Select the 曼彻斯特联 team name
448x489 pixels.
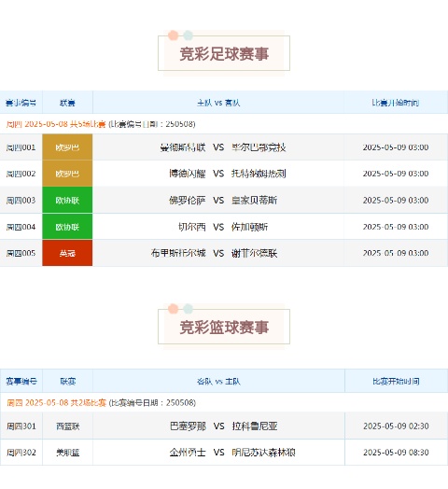(x=183, y=147)
